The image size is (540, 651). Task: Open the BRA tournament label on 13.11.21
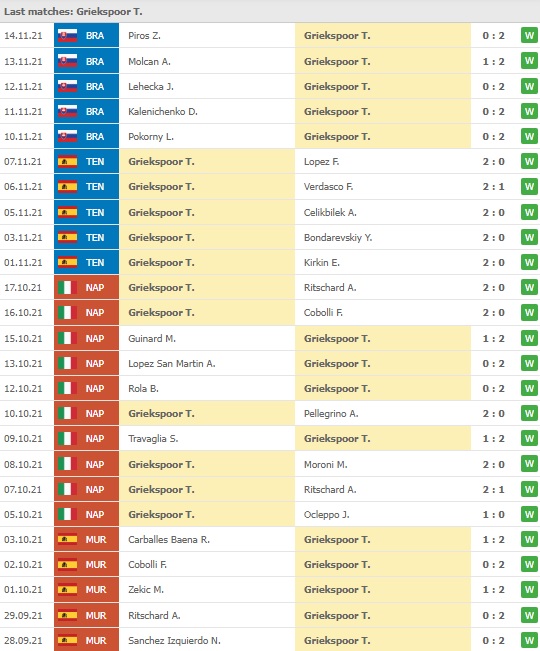tap(95, 61)
